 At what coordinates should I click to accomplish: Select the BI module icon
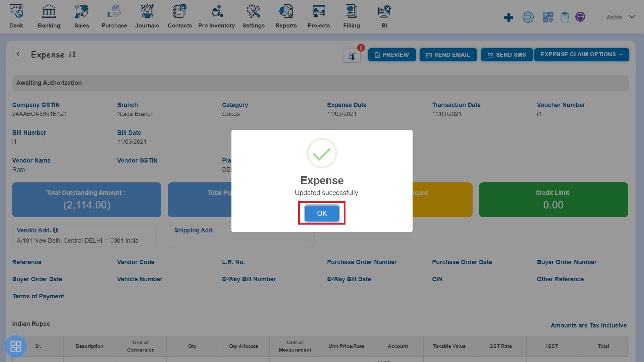click(383, 11)
